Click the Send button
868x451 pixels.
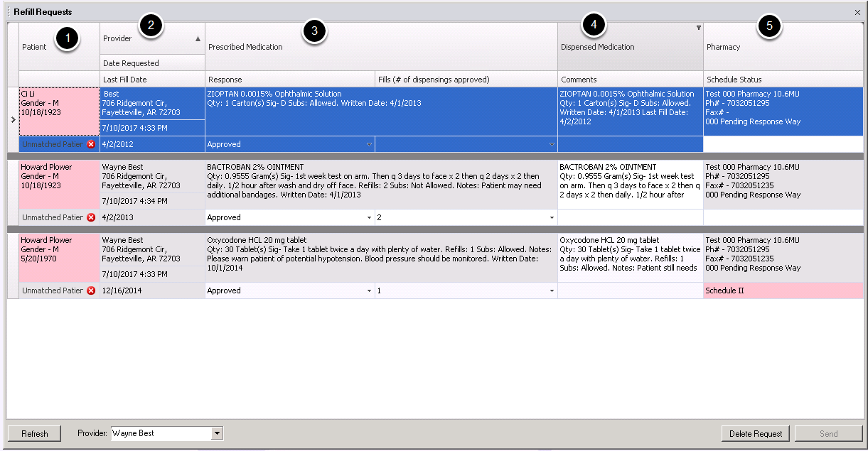click(827, 433)
